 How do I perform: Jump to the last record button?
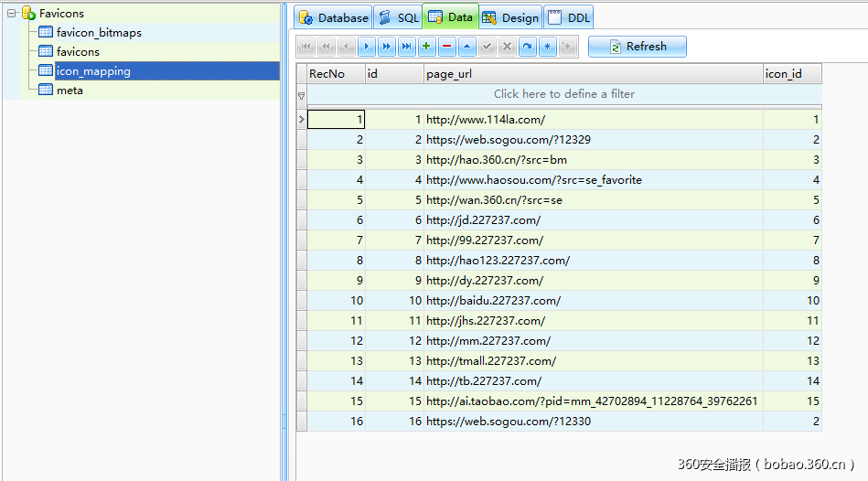[x=406, y=47]
